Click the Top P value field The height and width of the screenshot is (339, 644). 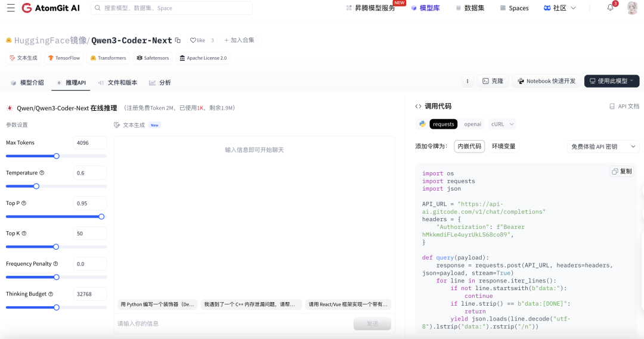(90, 203)
